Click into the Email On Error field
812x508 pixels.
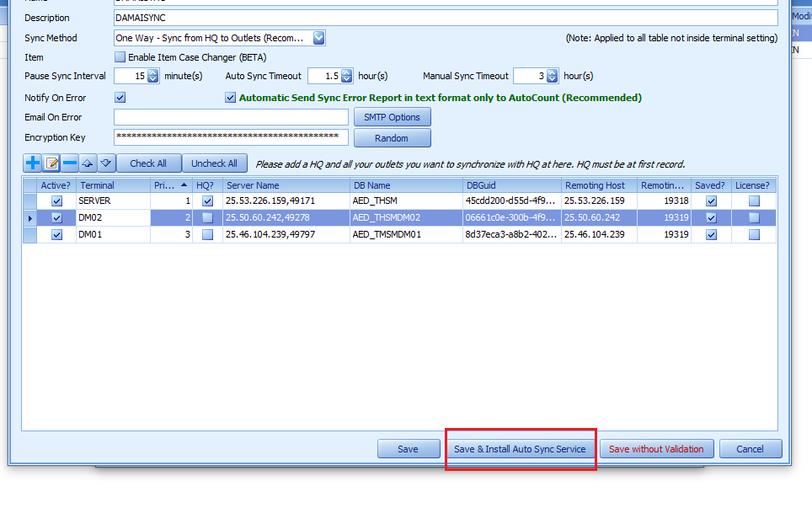point(231,117)
